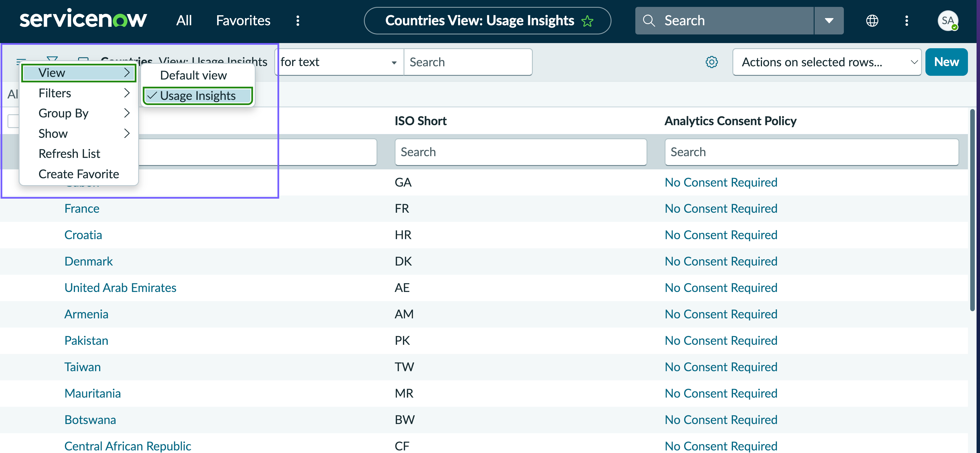This screenshot has height=453, width=980.
Task: Open the View submenu
Action: click(79, 73)
